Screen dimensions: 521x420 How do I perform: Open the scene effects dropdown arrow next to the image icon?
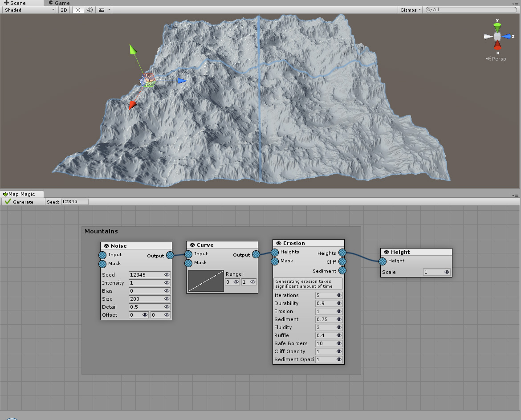point(108,9)
